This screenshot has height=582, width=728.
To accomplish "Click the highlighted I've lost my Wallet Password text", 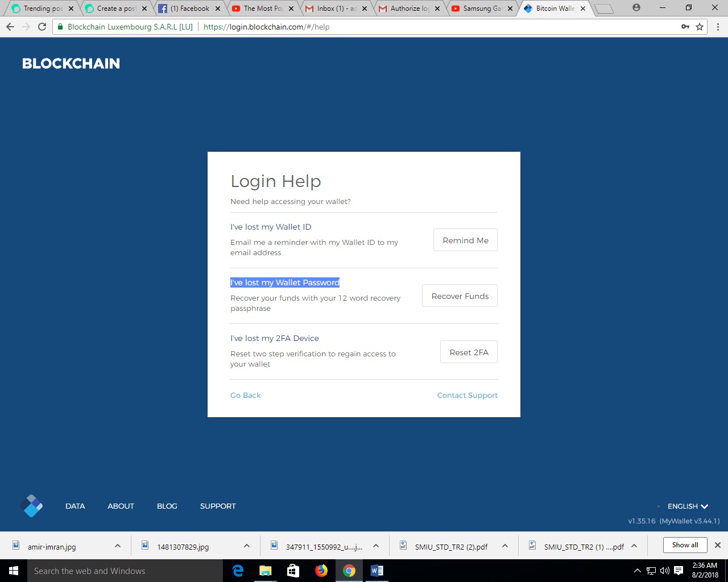I will click(285, 282).
